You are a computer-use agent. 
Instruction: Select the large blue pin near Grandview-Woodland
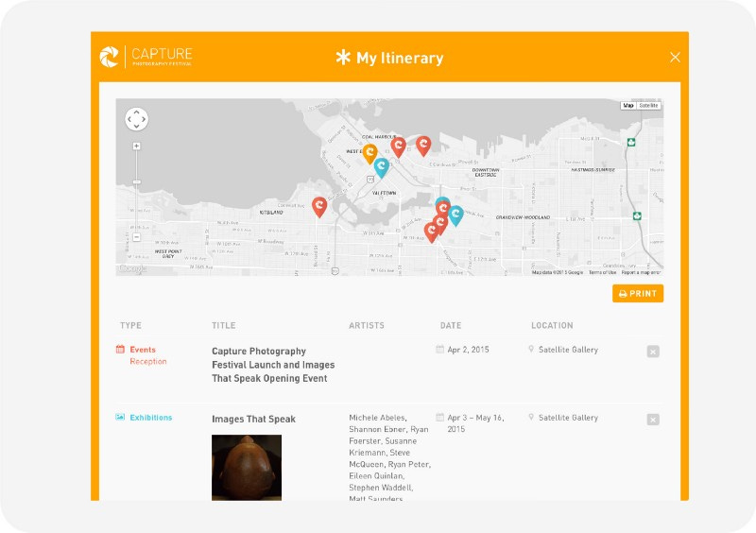point(455,215)
